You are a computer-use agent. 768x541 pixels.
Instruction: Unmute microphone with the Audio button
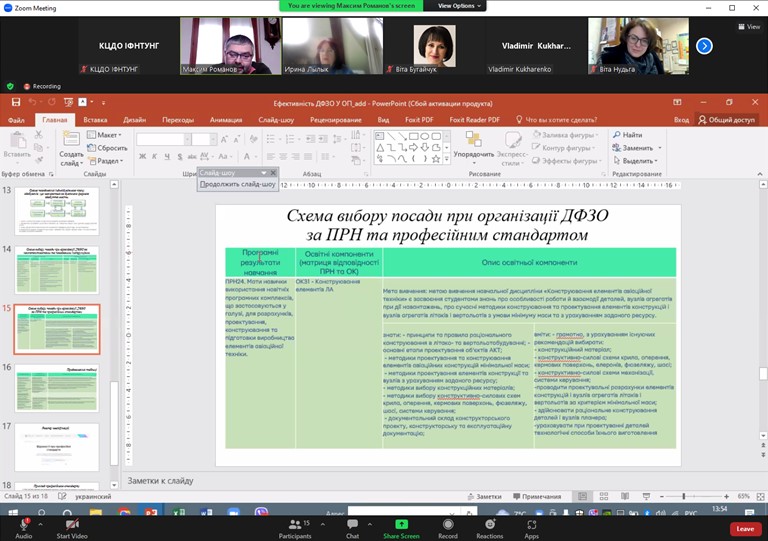coord(23,525)
